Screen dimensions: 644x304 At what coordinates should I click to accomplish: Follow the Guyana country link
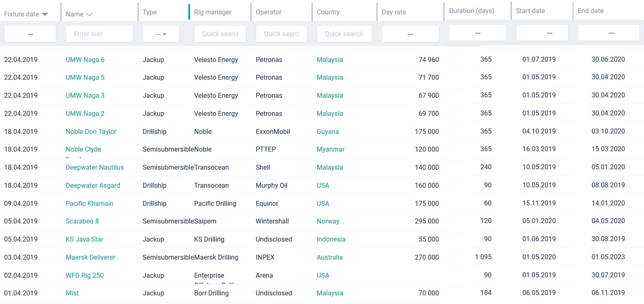pos(328,131)
